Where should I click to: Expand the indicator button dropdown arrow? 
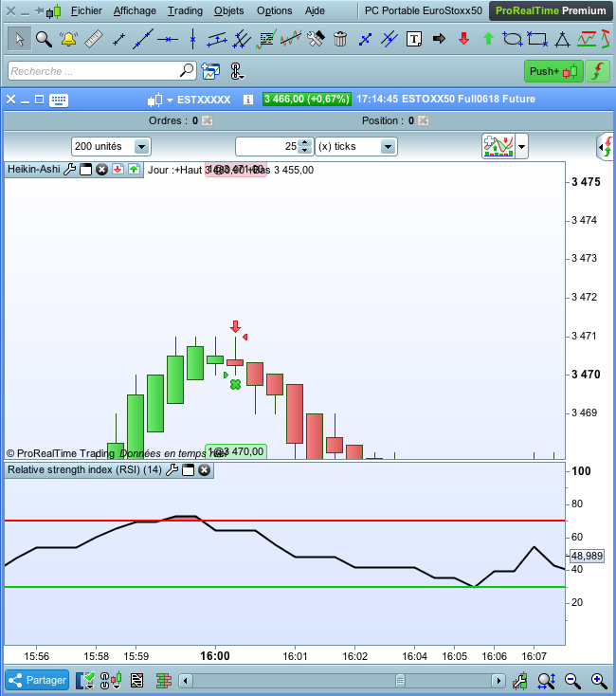pos(521,146)
